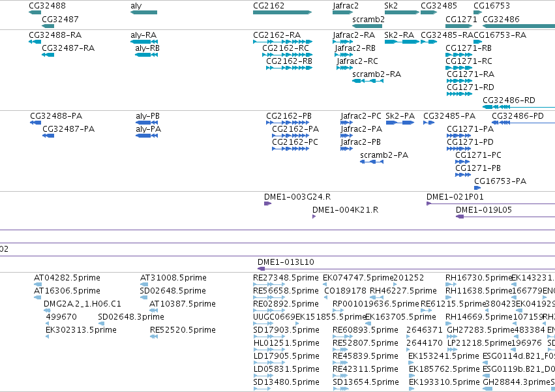Select EST RH46227.5prime
555x392 pixels.
376,297
